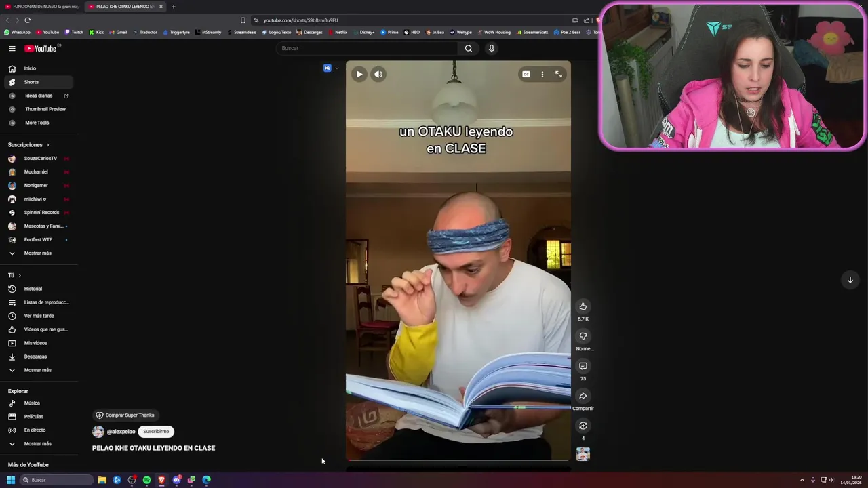
Task: Open the Netflix bookmark
Action: pos(338,32)
